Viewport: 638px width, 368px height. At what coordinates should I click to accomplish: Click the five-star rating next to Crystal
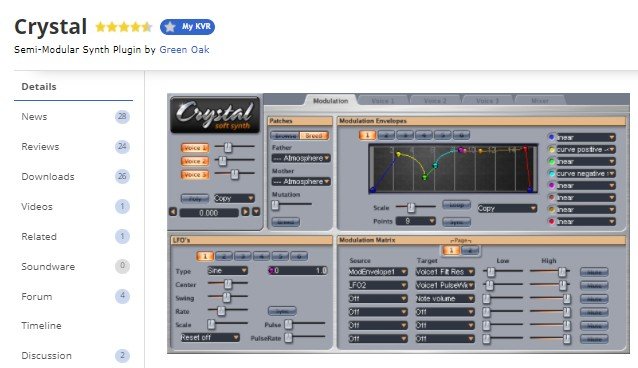click(124, 27)
